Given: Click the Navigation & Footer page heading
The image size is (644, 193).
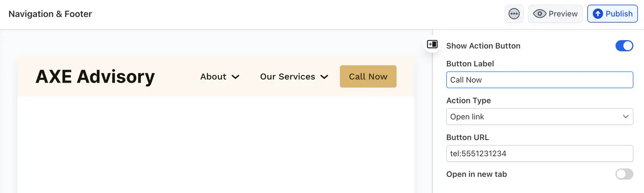Looking at the screenshot, I should coord(50,14).
